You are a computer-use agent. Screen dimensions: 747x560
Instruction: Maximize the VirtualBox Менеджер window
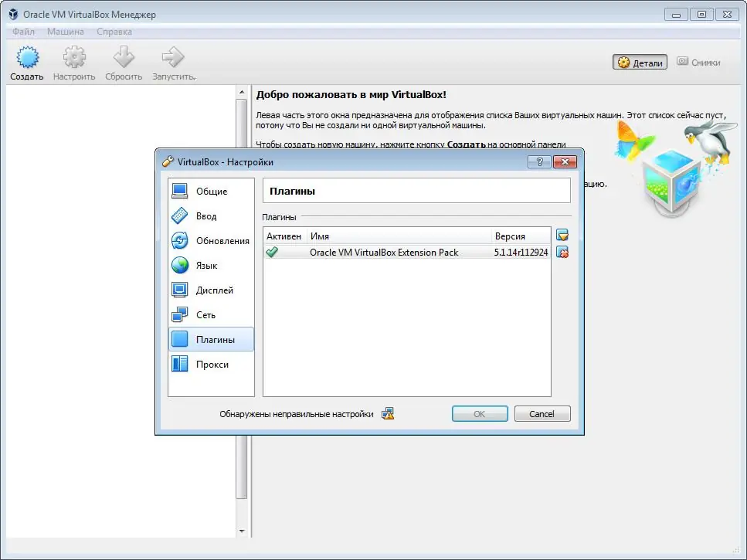coord(701,14)
